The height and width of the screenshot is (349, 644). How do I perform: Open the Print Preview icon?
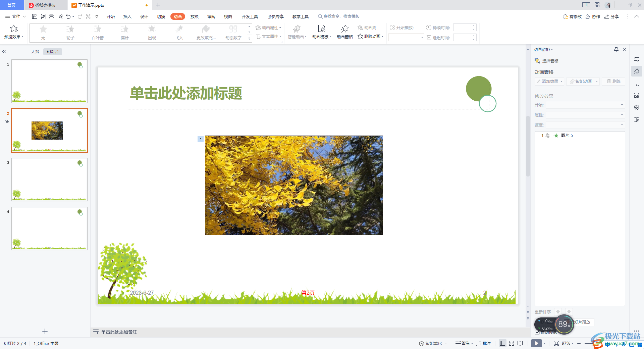(60, 16)
